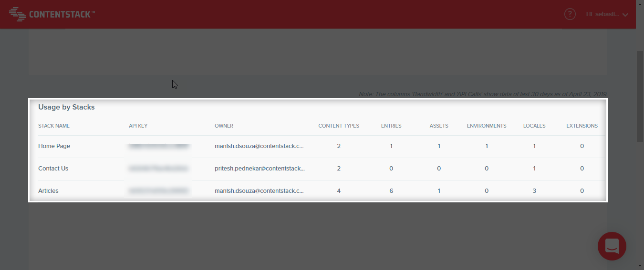Click the blurred API key for Articles

tap(158, 191)
